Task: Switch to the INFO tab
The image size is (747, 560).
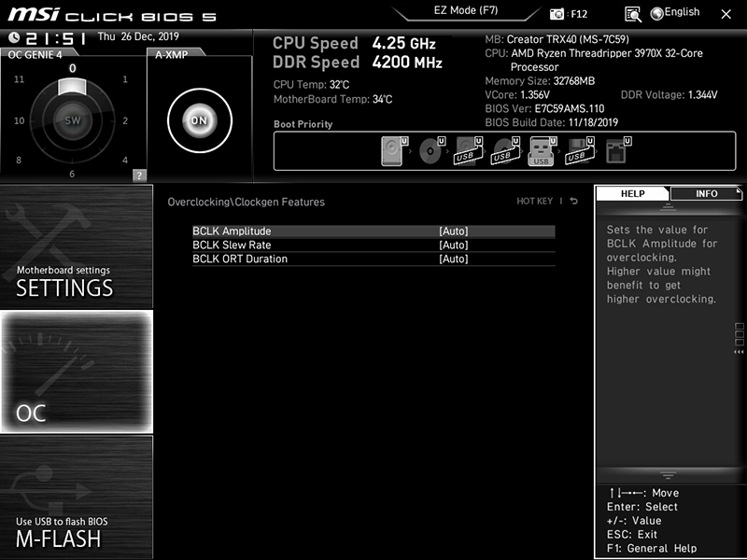Action: tap(706, 194)
